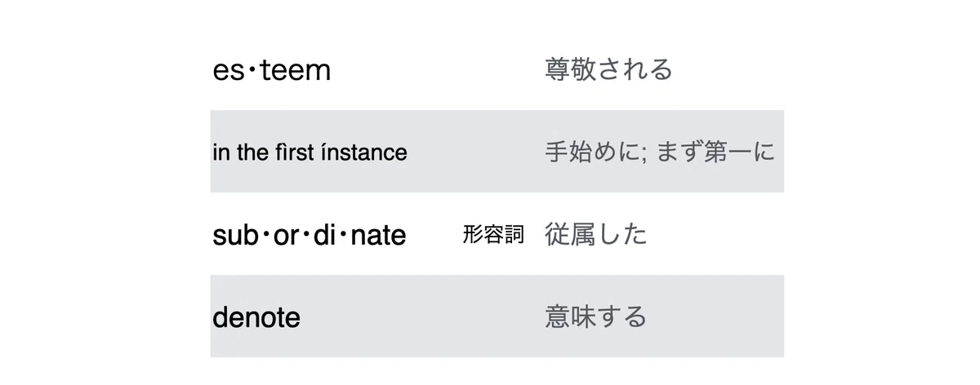The height and width of the screenshot is (385, 980).
Task: Open the phrase in the first instance
Action: (310, 153)
